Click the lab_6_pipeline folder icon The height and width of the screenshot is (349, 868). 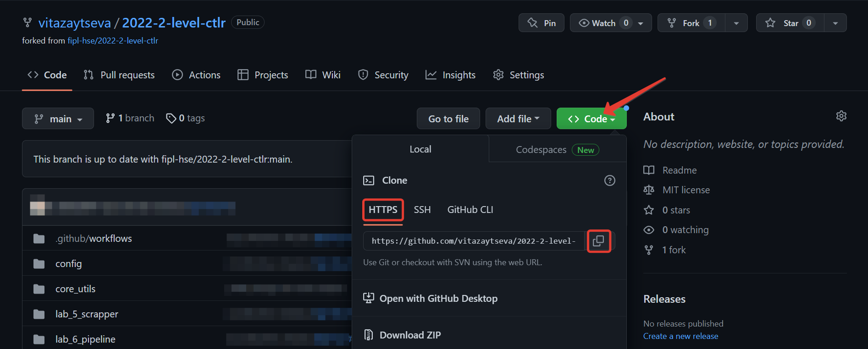39,339
